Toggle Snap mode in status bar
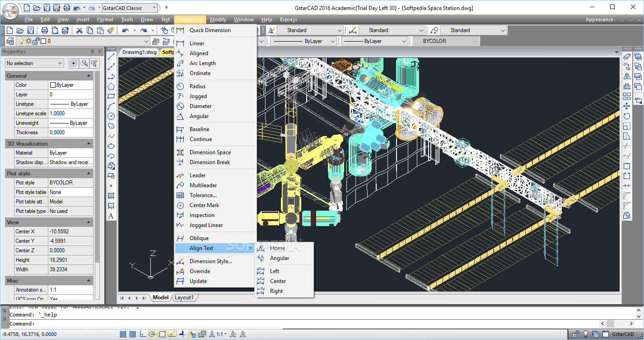This screenshot has height=340, width=644. tap(123, 335)
